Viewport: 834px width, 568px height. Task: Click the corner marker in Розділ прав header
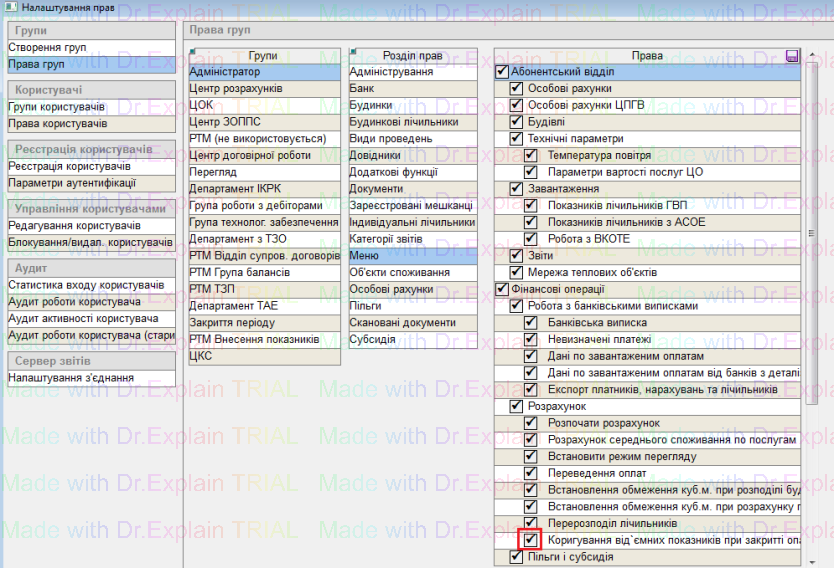353,51
